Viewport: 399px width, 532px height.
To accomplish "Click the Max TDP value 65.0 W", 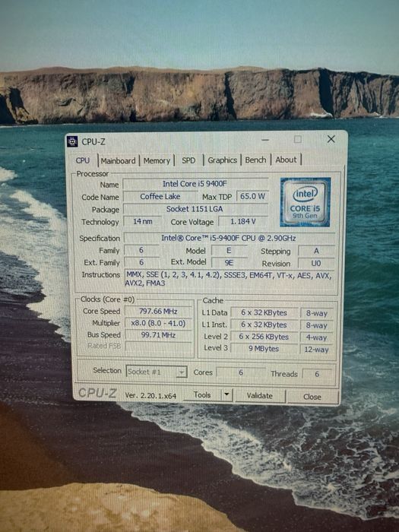I will point(252,196).
